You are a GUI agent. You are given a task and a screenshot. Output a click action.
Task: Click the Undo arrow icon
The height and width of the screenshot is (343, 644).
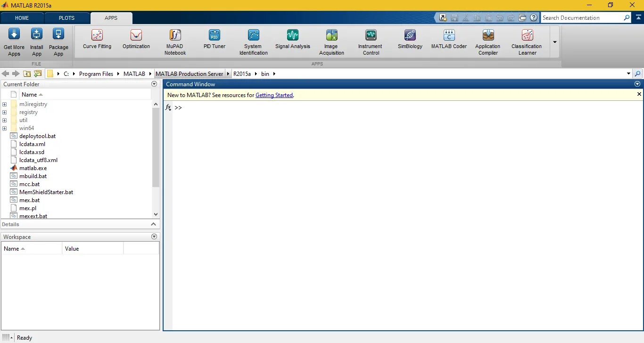click(x=500, y=18)
